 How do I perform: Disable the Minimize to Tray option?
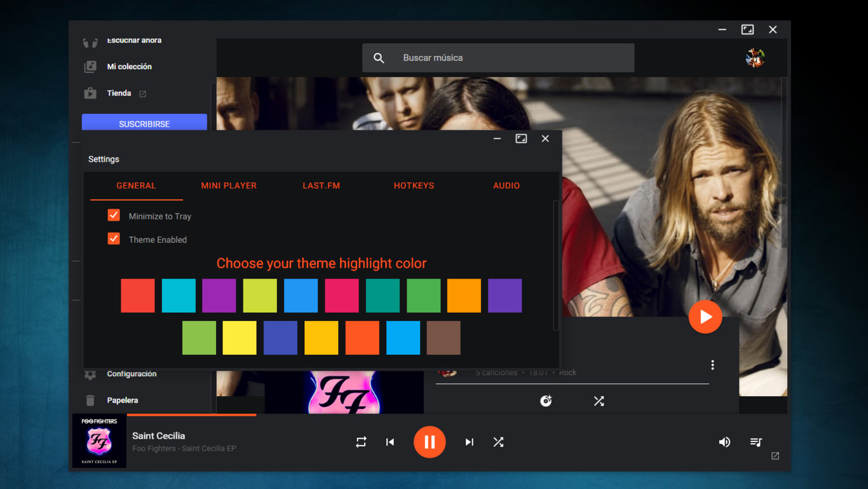[114, 215]
